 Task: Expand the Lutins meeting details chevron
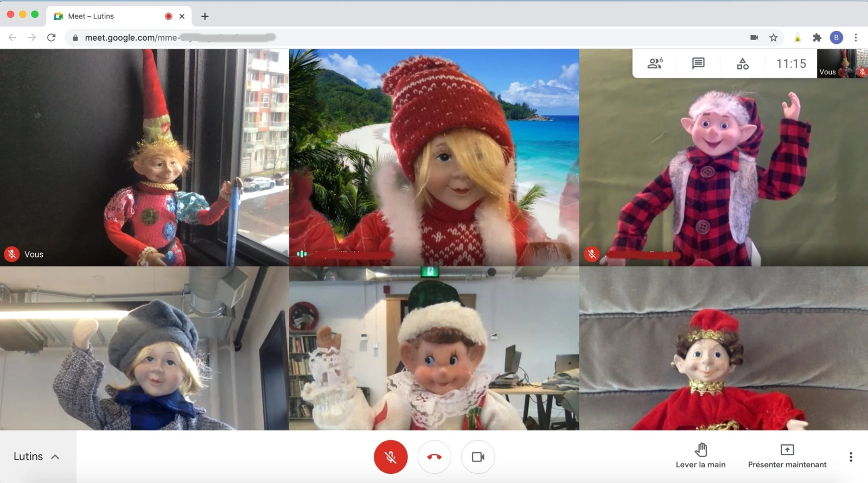[x=55, y=456]
